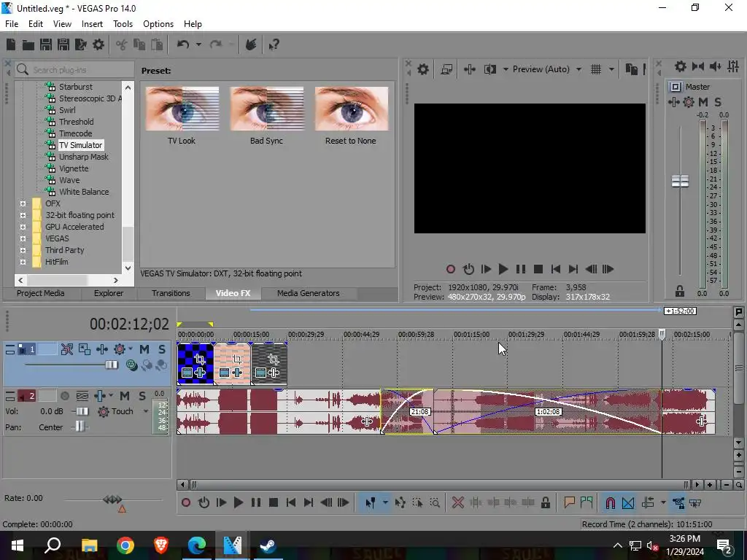Image resolution: width=747 pixels, height=560 pixels.
Task: Click Event Pan/Crop icon on blue checkered clip
Action: tap(200, 359)
